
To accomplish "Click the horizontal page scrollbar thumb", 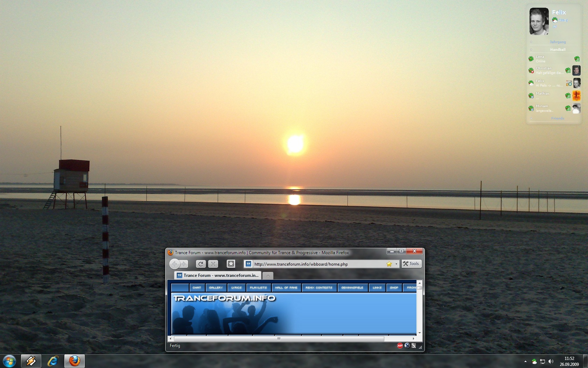I will 279,339.
